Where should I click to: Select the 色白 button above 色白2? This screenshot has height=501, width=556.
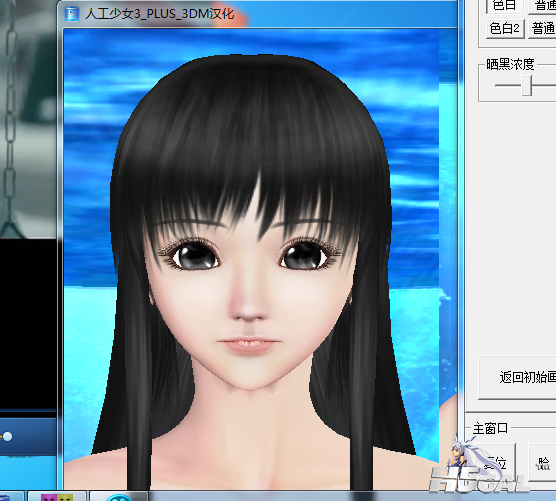click(505, 6)
